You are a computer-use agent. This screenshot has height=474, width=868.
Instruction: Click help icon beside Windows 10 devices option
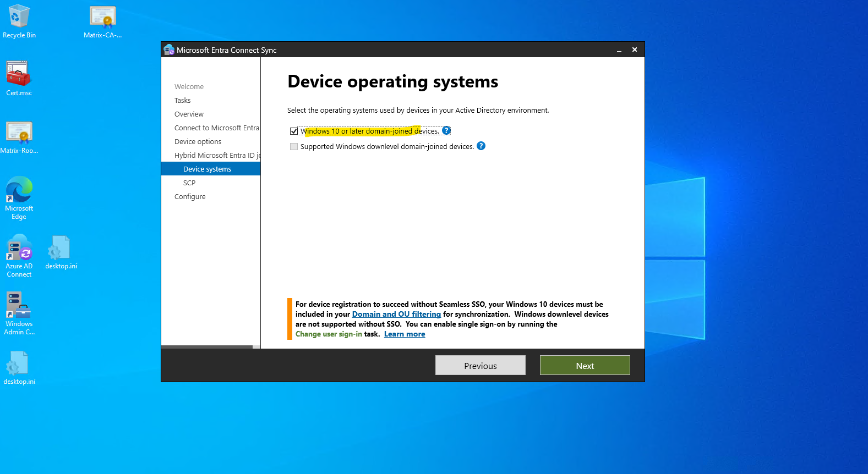446,130
